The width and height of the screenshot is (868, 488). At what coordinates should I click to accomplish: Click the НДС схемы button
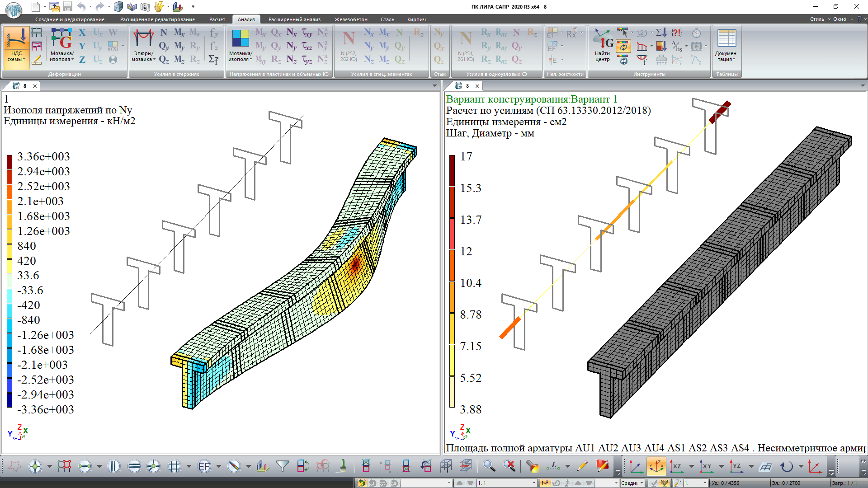16,47
